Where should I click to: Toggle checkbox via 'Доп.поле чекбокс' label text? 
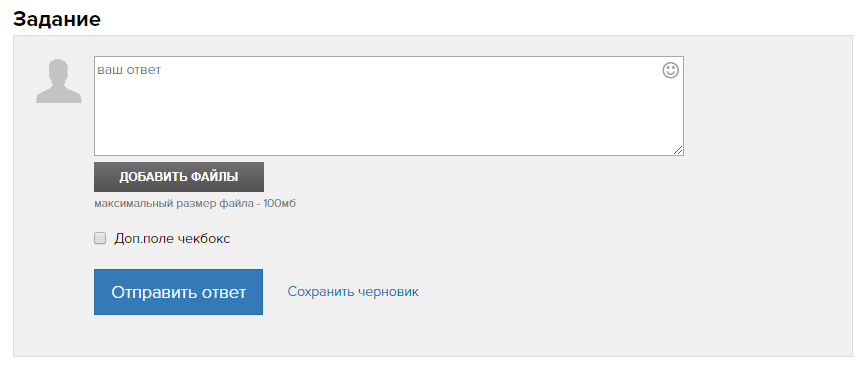172,239
